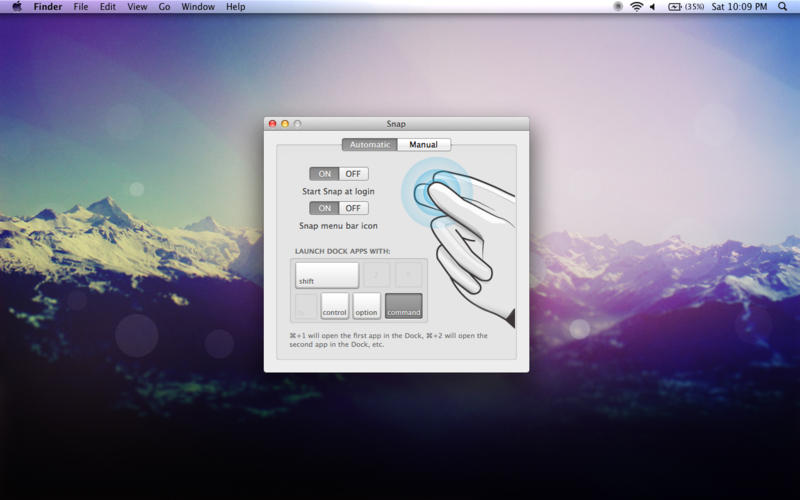Open the Help menu
800x500 pixels.
point(236,7)
